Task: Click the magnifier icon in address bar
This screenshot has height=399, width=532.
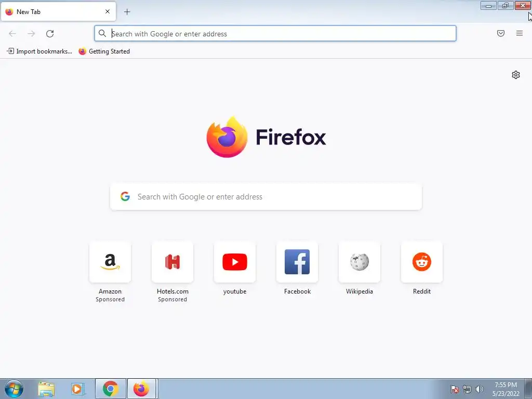Action: (x=102, y=33)
